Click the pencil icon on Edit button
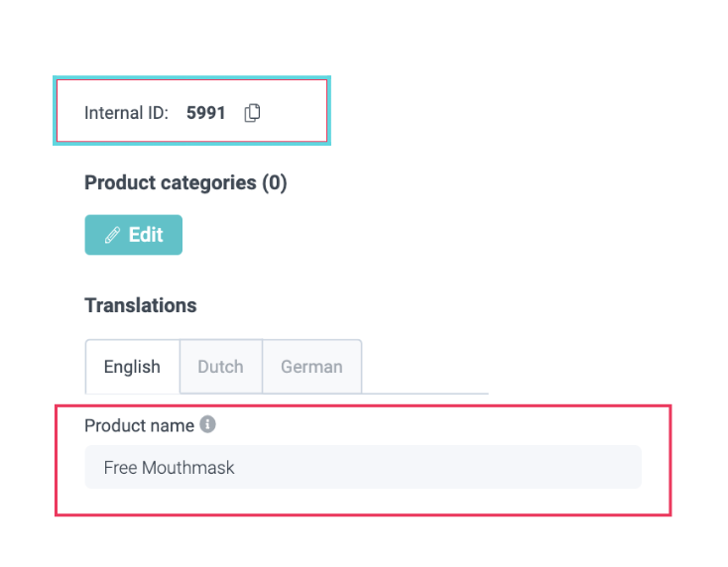728x567 pixels. [x=112, y=235]
